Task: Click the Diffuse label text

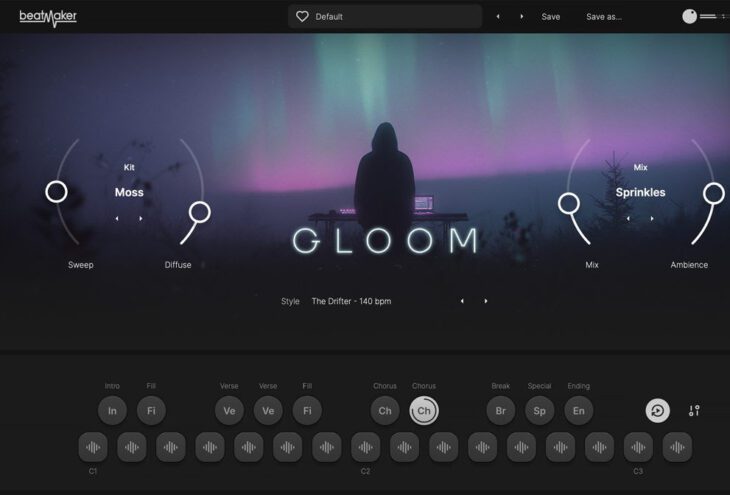Action: click(x=178, y=264)
